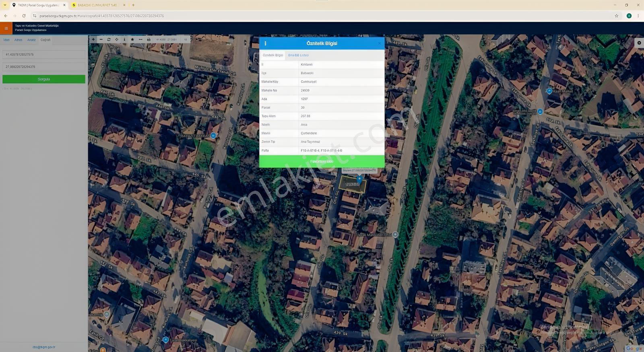This screenshot has height=352, width=644.
Task: Switch to the İdari tab
Action: point(6,40)
